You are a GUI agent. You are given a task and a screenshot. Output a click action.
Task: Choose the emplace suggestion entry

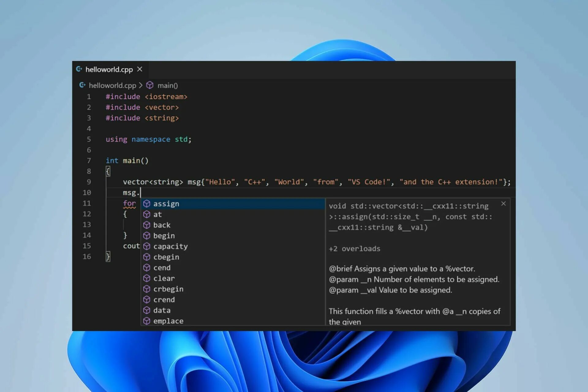[x=168, y=321]
